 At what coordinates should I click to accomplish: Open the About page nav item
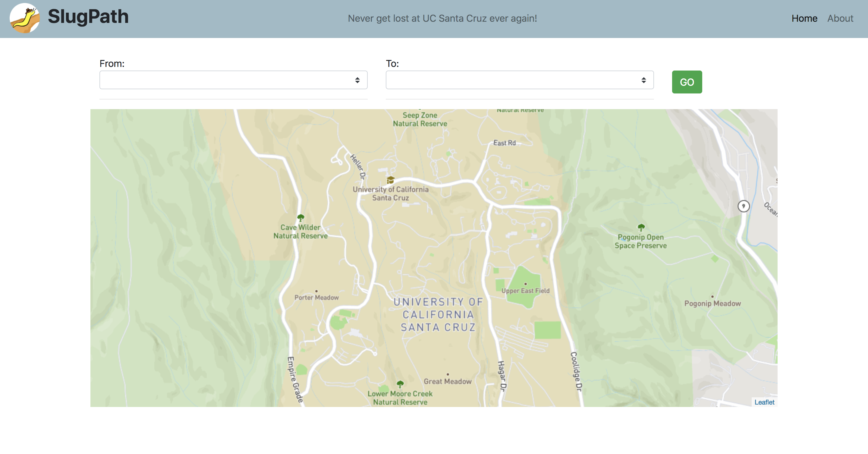point(840,18)
